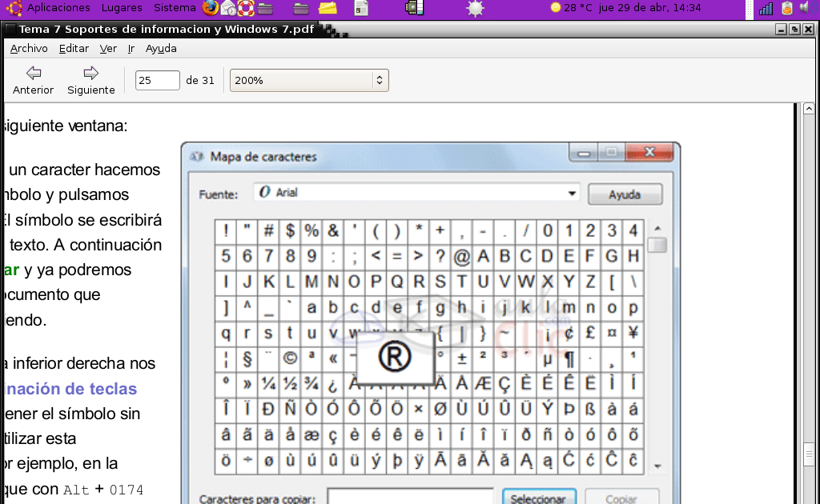Viewport: 820px width, 504px height.
Task: Open the Sistema menu
Action: (175, 8)
